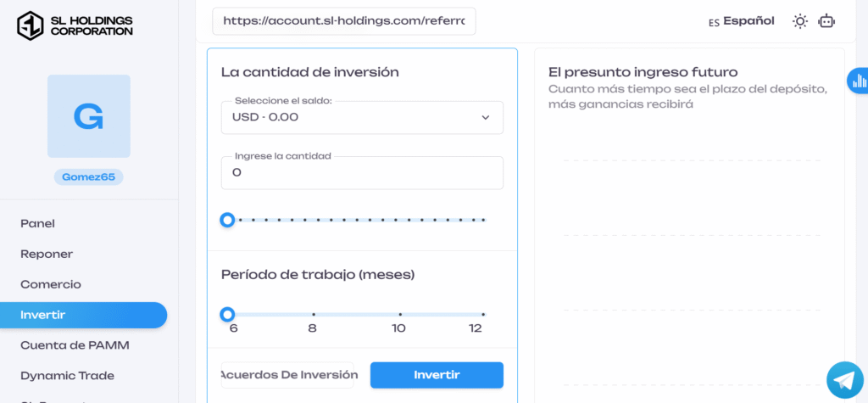The width and height of the screenshot is (868, 403).
Task: Focus the Ingrese la cantidad field
Action: (362, 173)
